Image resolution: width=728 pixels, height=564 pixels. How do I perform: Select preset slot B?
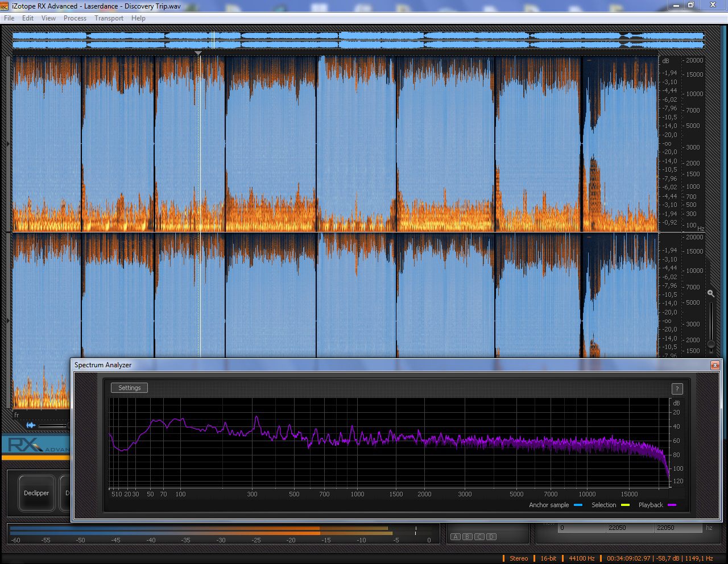(467, 537)
